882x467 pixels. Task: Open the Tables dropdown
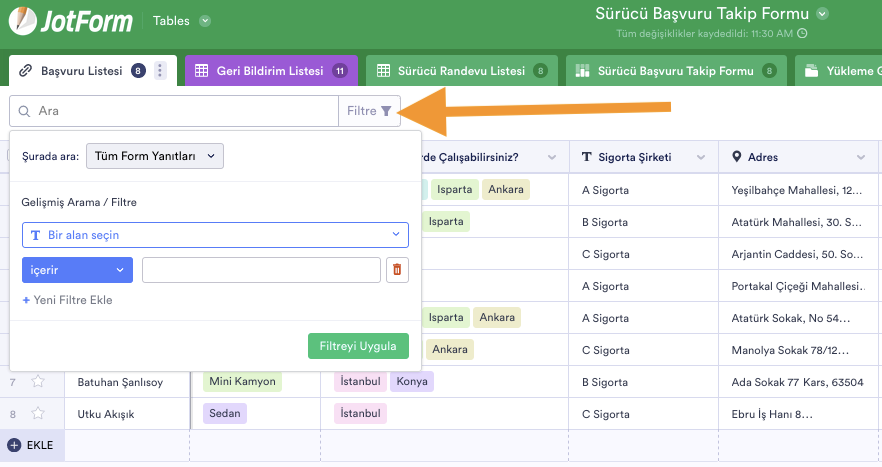coord(204,20)
